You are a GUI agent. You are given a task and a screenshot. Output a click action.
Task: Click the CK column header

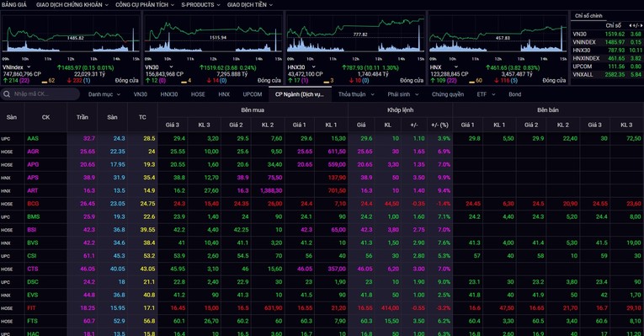(45, 118)
